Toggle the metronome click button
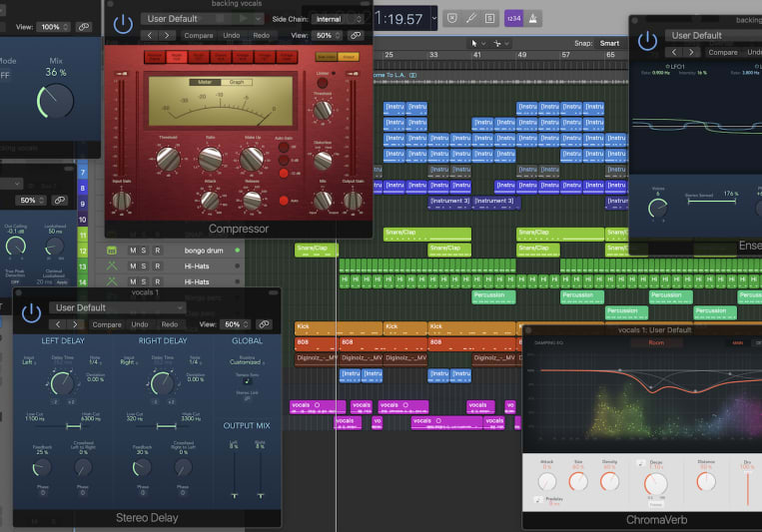Viewport: 762px width, 532px height. click(x=533, y=18)
